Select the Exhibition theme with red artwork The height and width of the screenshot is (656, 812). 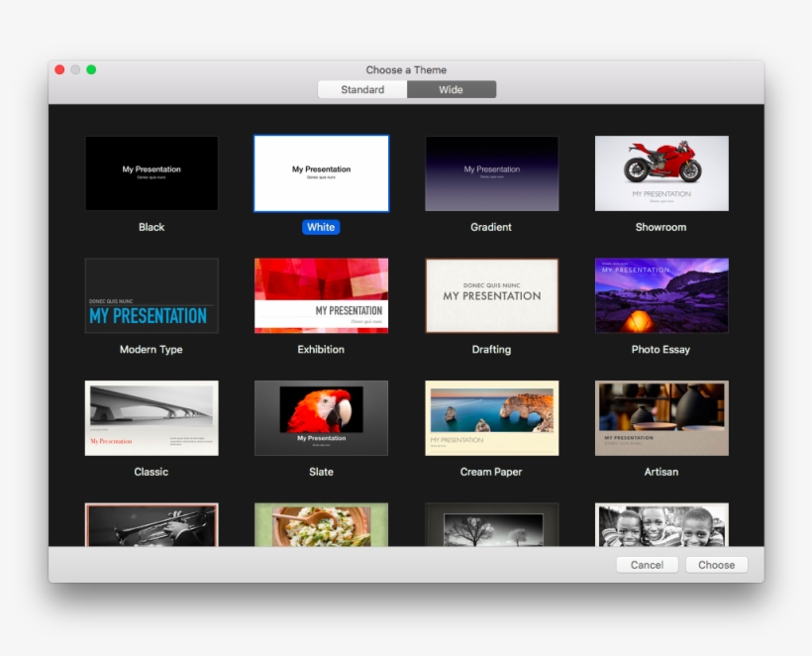[x=321, y=295]
